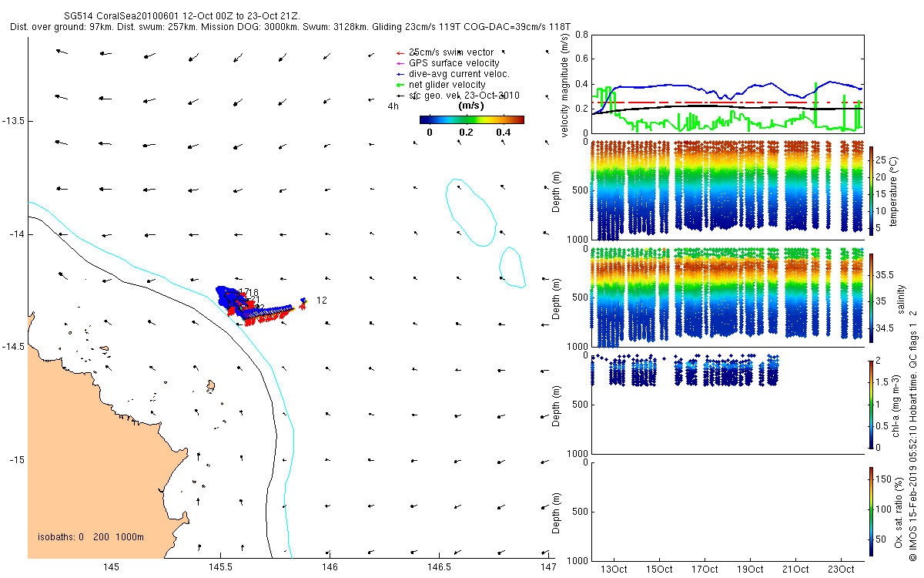Image resolution: width=924 pixels, height=578 pixels.
Task: Click the 'Depth (m)' label of the temperature panel
Action: 556,190
